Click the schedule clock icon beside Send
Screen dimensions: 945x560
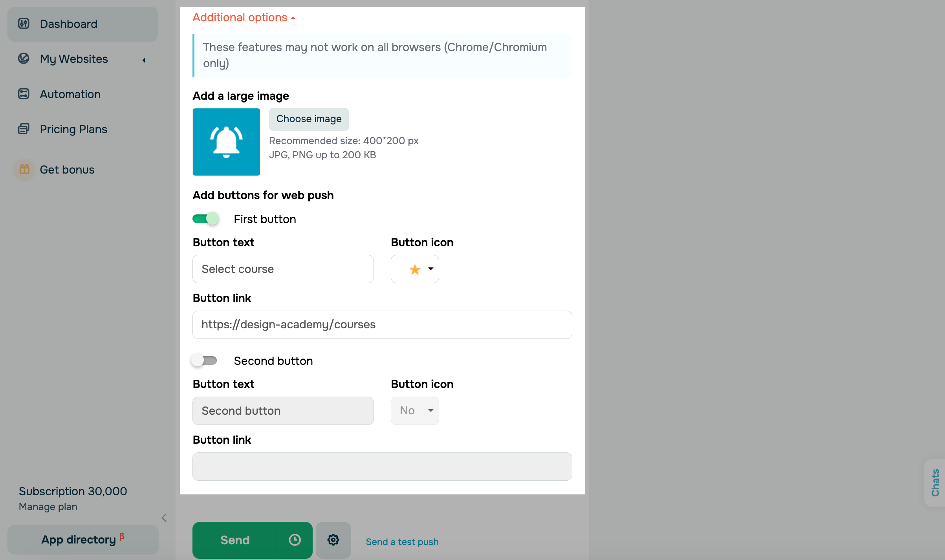coord(295,540)
